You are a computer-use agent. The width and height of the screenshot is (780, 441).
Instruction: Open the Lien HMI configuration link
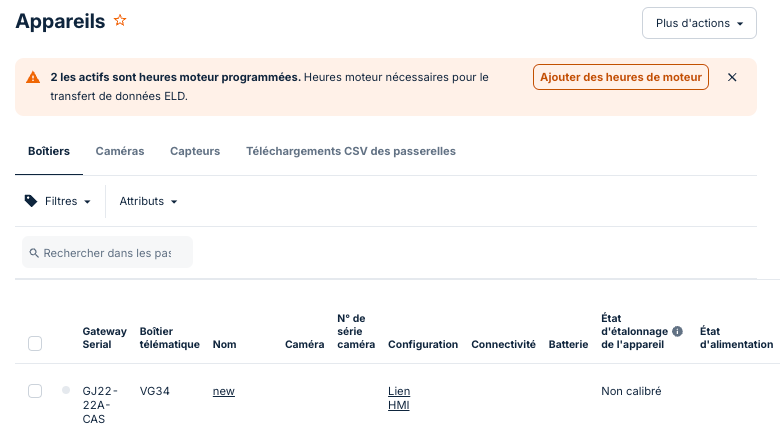399,398
